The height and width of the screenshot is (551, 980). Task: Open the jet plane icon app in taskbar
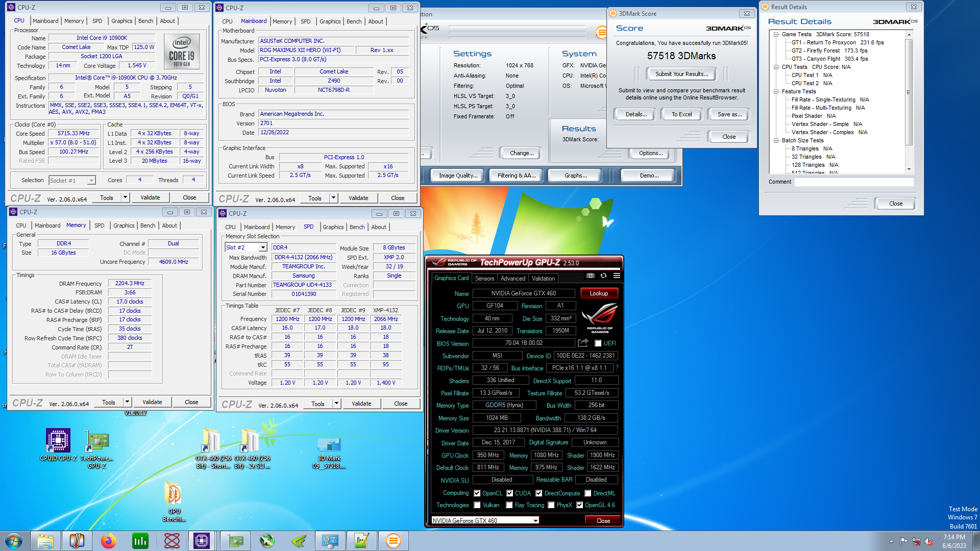click(267, 541)
